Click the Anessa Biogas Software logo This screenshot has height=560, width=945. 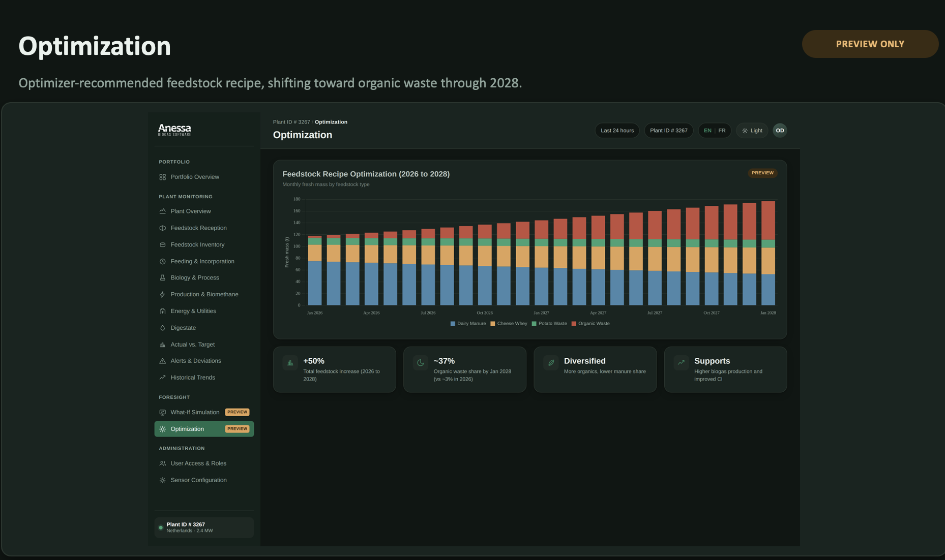[x=174, y=130]
